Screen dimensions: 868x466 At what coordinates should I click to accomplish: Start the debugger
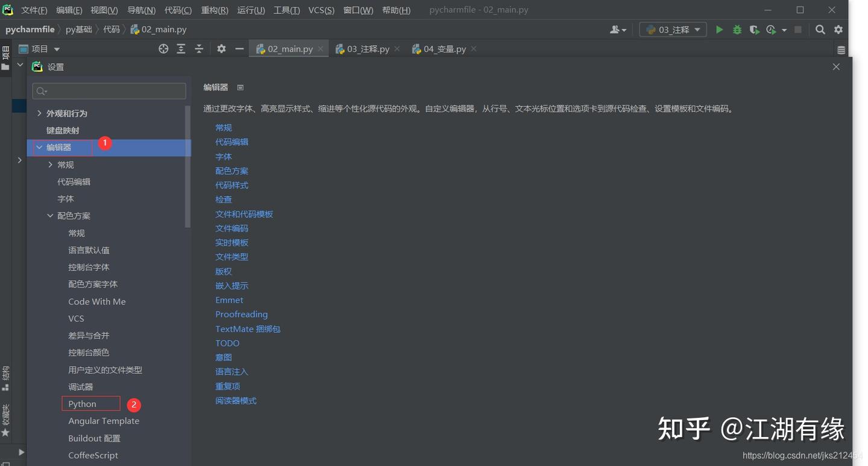[x=737, y=29]
